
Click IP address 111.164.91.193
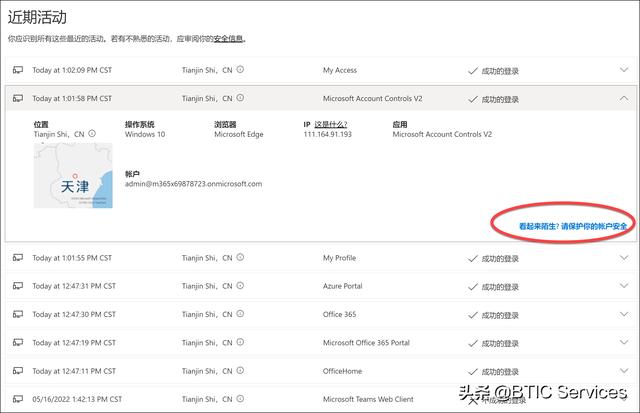(327, 134)
